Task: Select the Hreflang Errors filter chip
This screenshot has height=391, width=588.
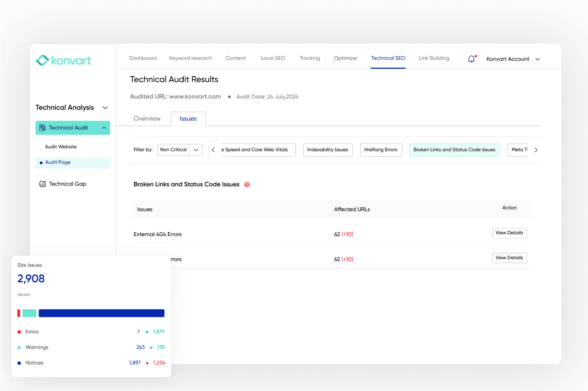Action: [x=380, y=150]
